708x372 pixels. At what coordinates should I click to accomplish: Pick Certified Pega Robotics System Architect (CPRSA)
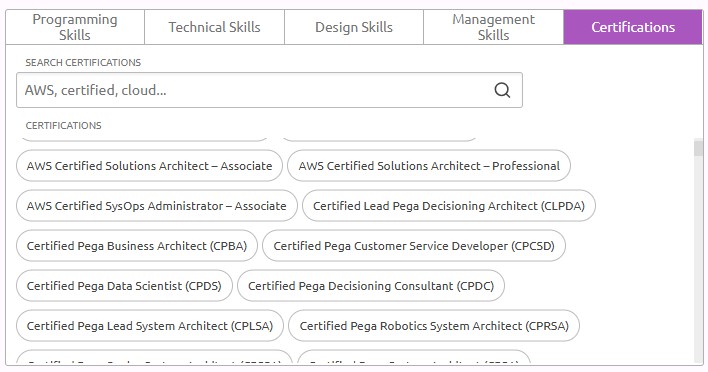point(434,326)
